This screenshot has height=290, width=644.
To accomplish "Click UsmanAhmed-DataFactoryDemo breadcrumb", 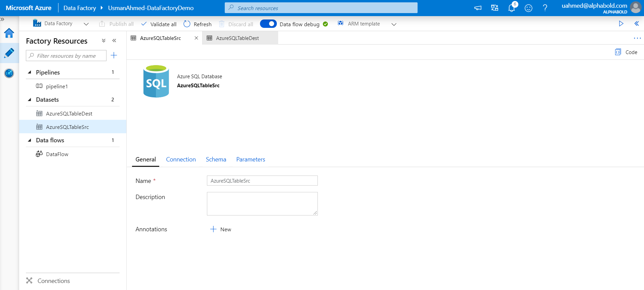I will pos(151,8).
